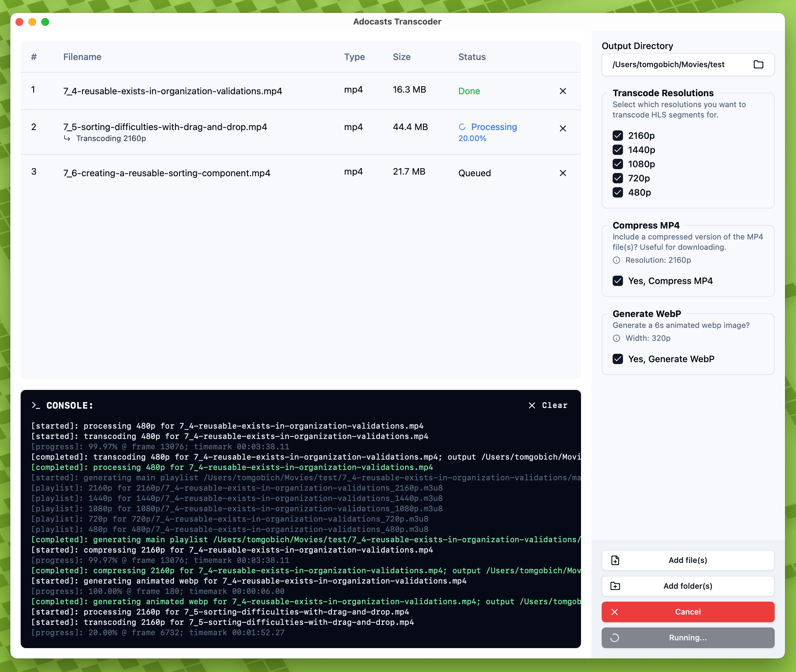Click Add folder(s) button

688,586
